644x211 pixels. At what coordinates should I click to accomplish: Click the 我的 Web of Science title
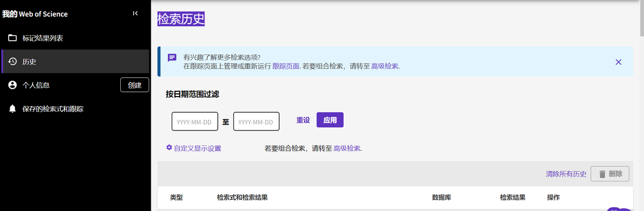35,14
